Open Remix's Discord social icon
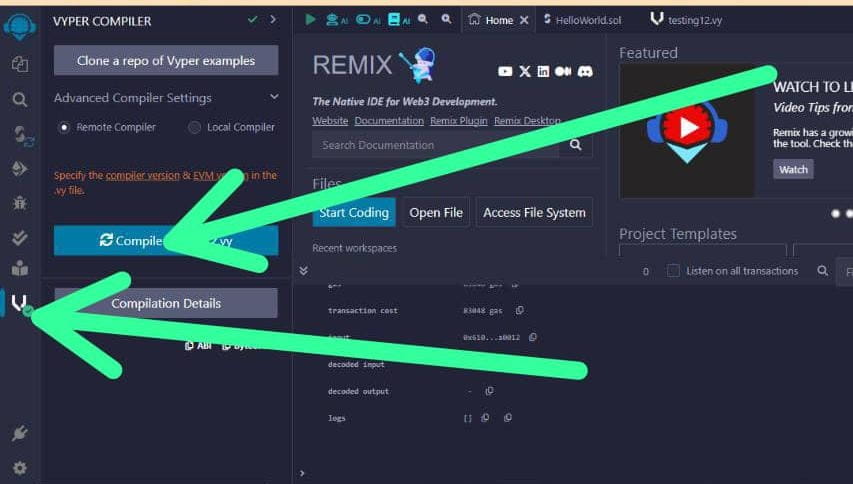 click(x=585, y=71)
